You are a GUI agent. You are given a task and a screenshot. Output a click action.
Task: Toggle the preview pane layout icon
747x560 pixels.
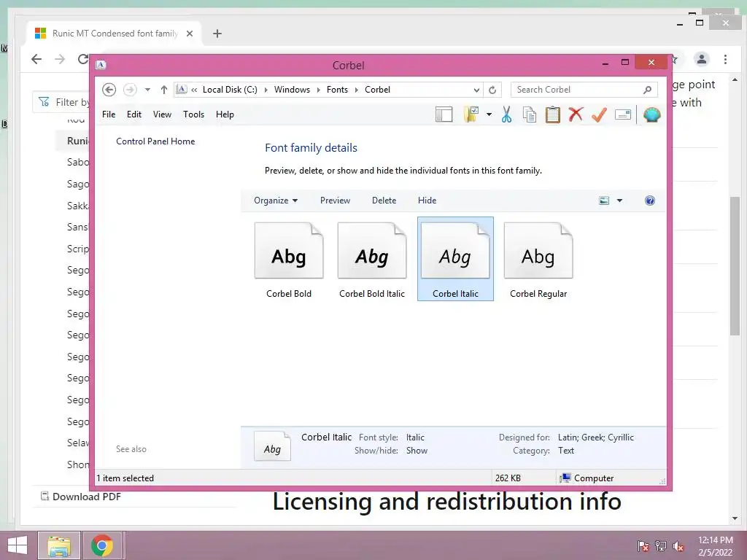point(444,114)
